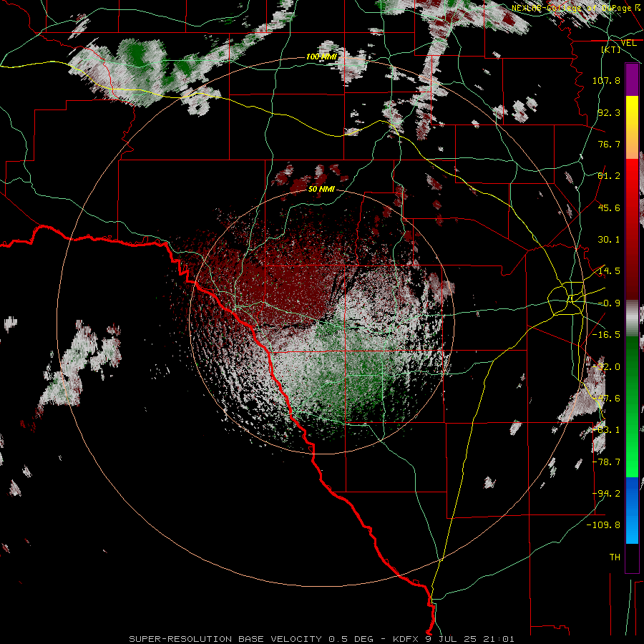The image size is (644, 644).
Task: Click the 50 NMI range ring label
Action: tap(321, 190)
